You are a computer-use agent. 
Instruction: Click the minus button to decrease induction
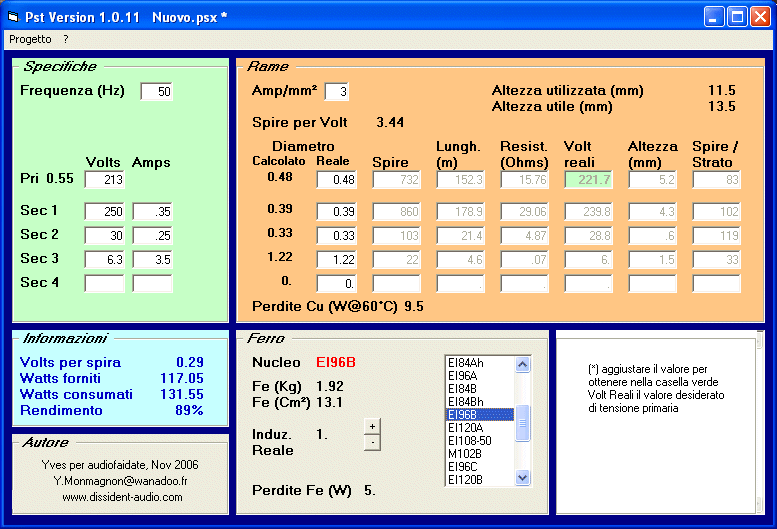pos(372,442)
